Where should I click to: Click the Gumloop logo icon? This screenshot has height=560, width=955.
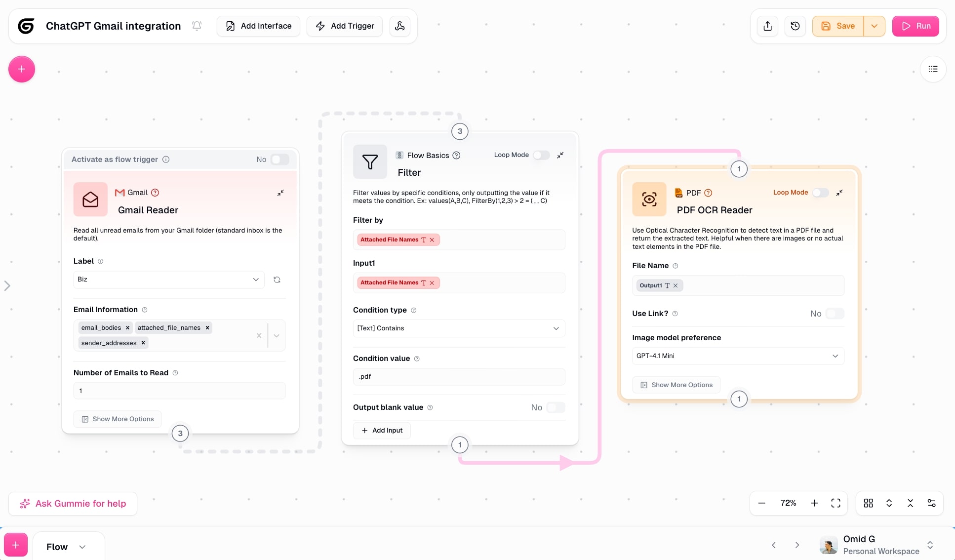(26, 26)
